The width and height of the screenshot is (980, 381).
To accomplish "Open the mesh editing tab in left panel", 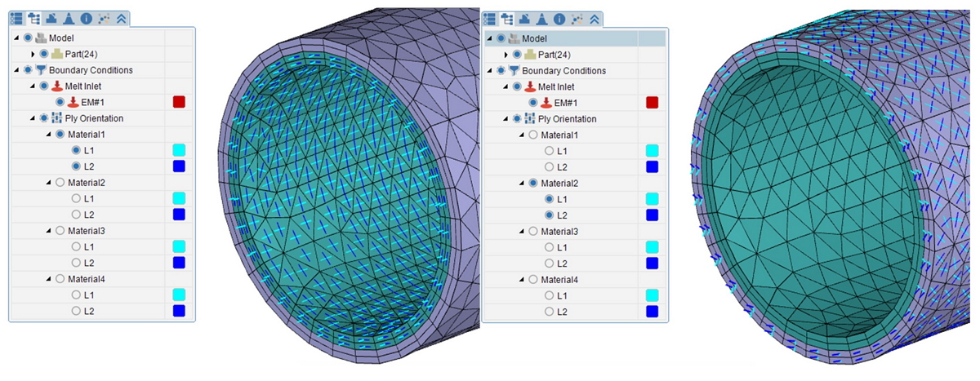I will pyautogui.click(x=51, y=18).
